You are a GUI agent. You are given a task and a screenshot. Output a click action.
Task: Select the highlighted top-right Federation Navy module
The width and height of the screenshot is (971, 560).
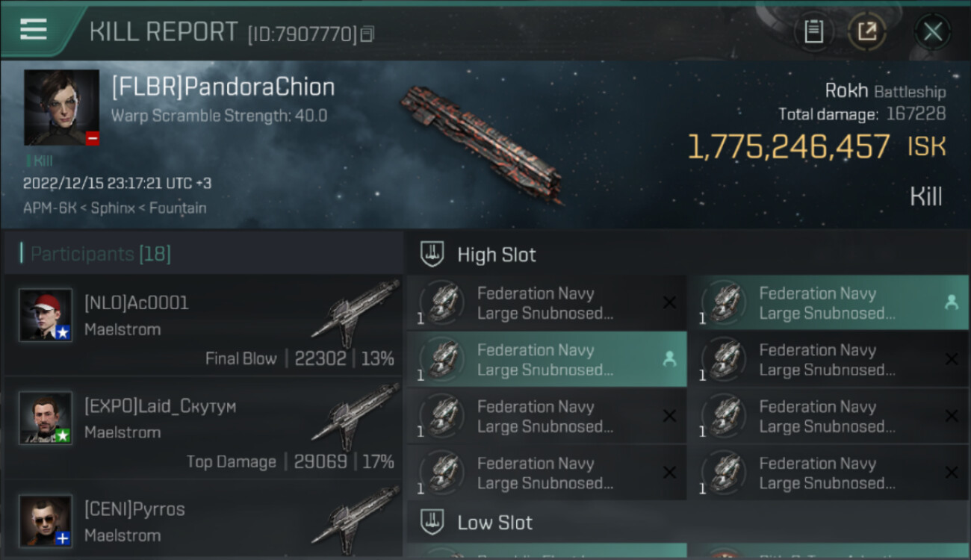[828, 303]
